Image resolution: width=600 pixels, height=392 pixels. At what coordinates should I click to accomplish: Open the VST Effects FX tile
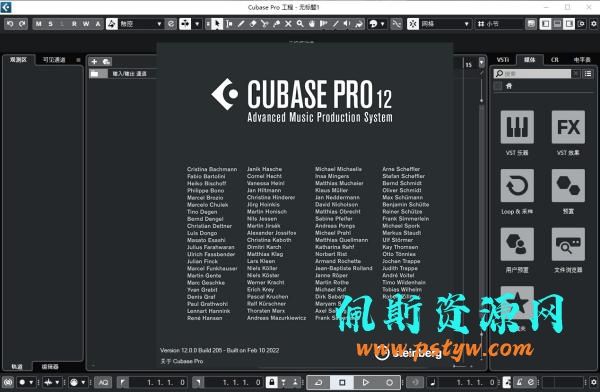[x=568, y=127]
